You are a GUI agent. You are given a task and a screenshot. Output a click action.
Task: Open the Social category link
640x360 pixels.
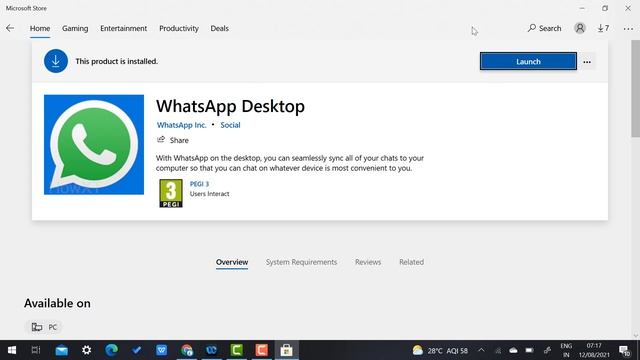(x=230, y=125)
